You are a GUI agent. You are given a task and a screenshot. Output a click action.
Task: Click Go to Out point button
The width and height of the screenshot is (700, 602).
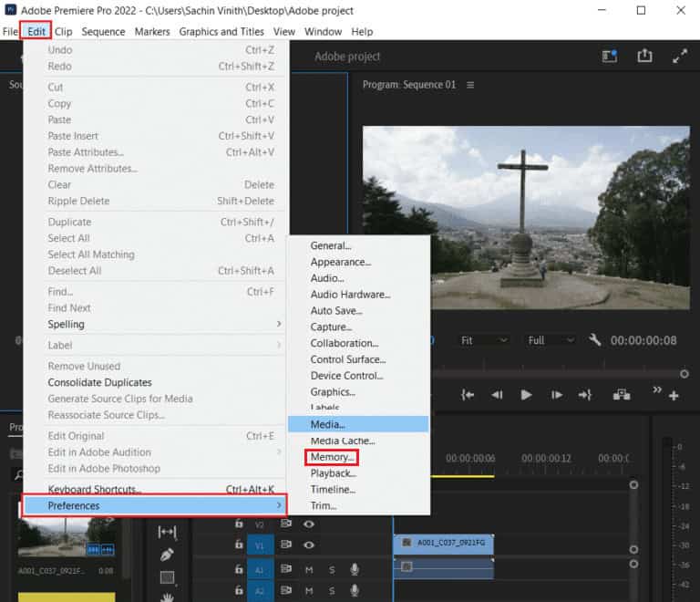click(585, 395)
